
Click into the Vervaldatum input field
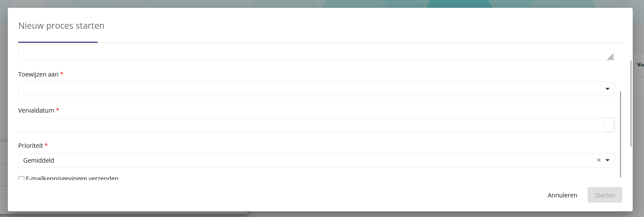pyautogui.click(x=311, y=125)
